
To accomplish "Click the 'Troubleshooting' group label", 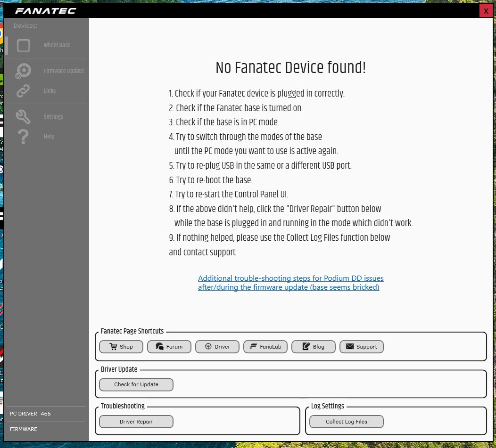I will coord(123,406).
